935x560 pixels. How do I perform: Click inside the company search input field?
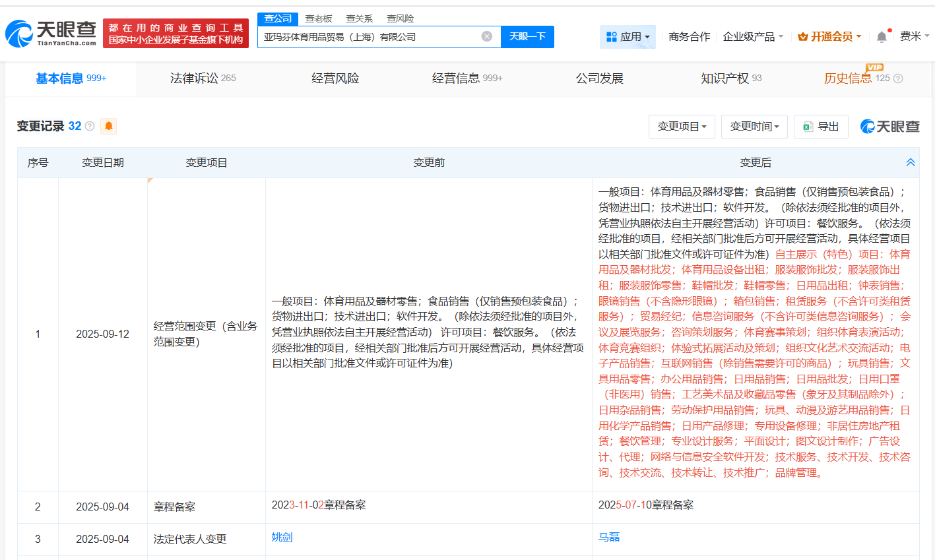[376, 36]
